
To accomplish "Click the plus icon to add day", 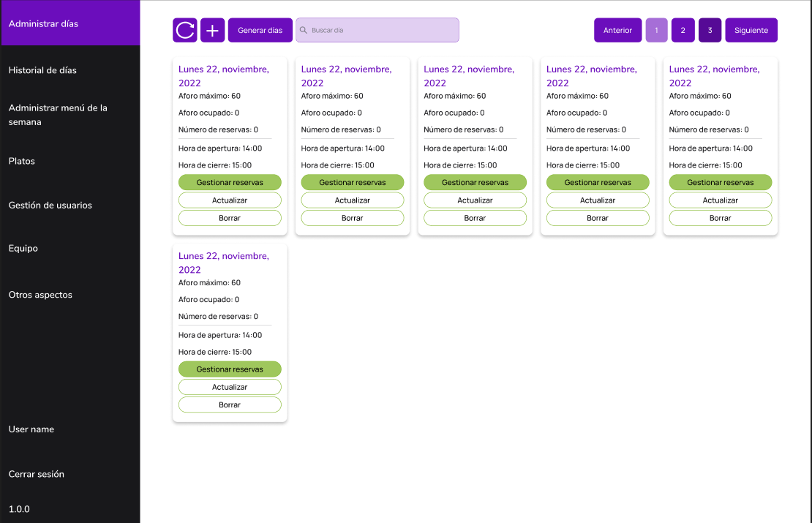I will pyautogui.click(x=212, y=30).
